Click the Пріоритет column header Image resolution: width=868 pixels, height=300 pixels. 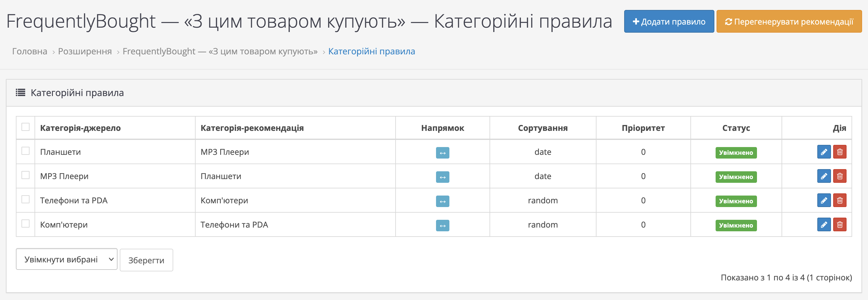[643, 128]
